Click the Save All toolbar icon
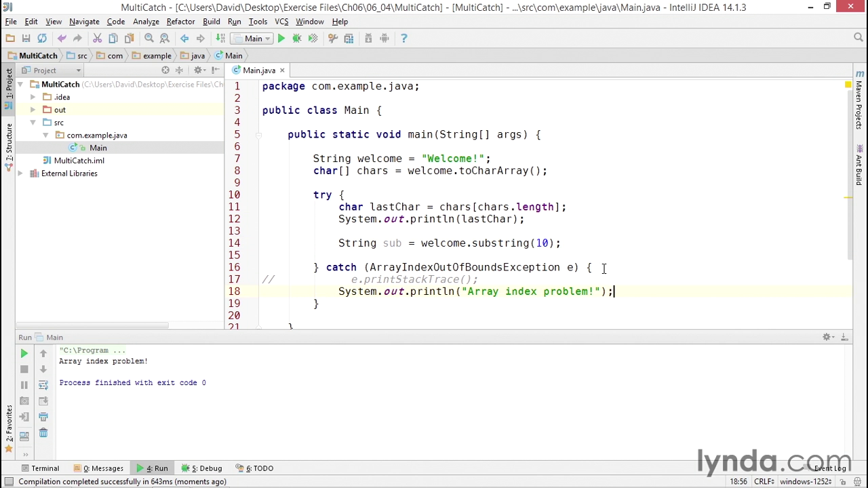 click(26, 39)
